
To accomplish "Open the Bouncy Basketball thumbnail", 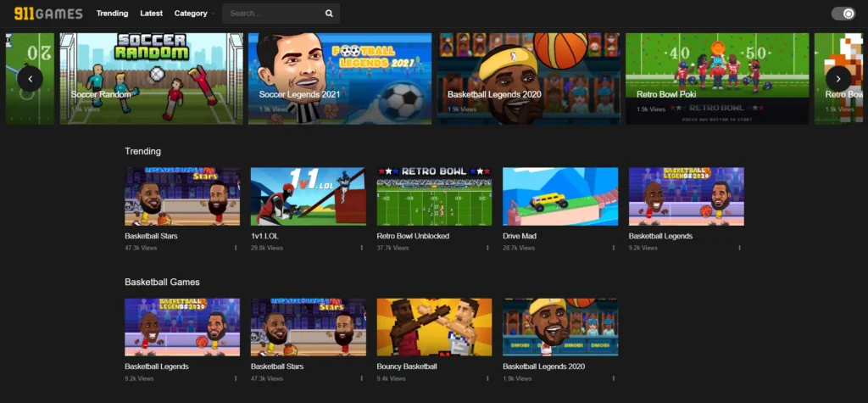I will 435,327.
